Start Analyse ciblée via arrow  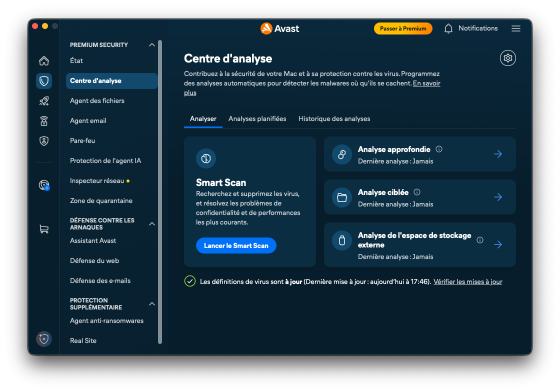[498, 197]
